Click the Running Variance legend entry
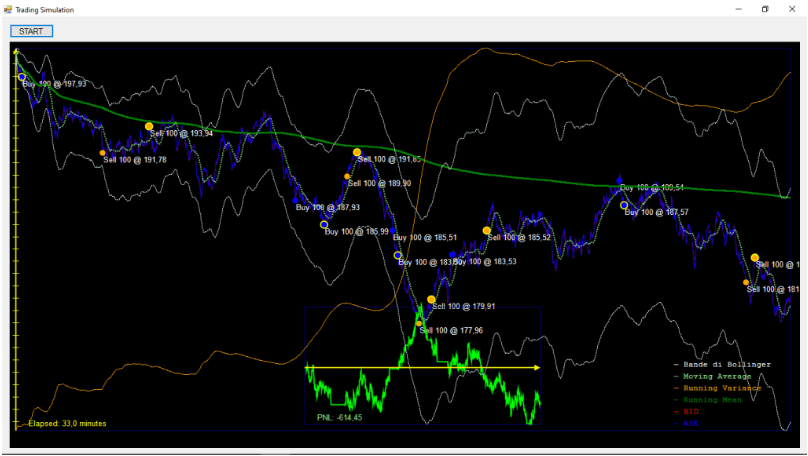 click(x=720, y=388)
